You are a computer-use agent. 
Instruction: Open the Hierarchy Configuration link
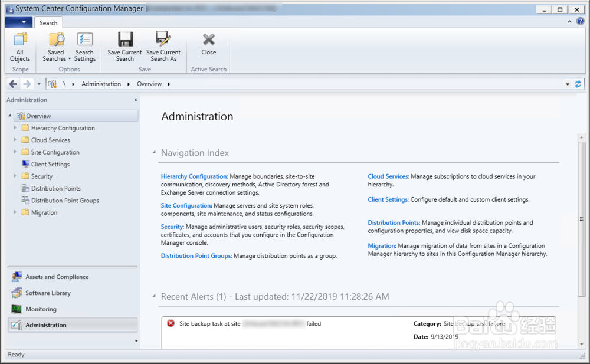pyautogui.click(x=194, y=176)
